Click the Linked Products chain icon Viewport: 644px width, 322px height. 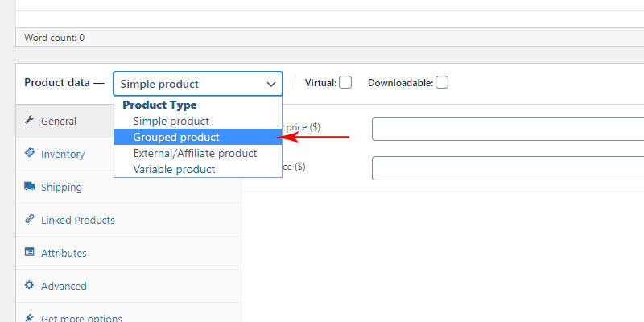click(x=29, y=219)
